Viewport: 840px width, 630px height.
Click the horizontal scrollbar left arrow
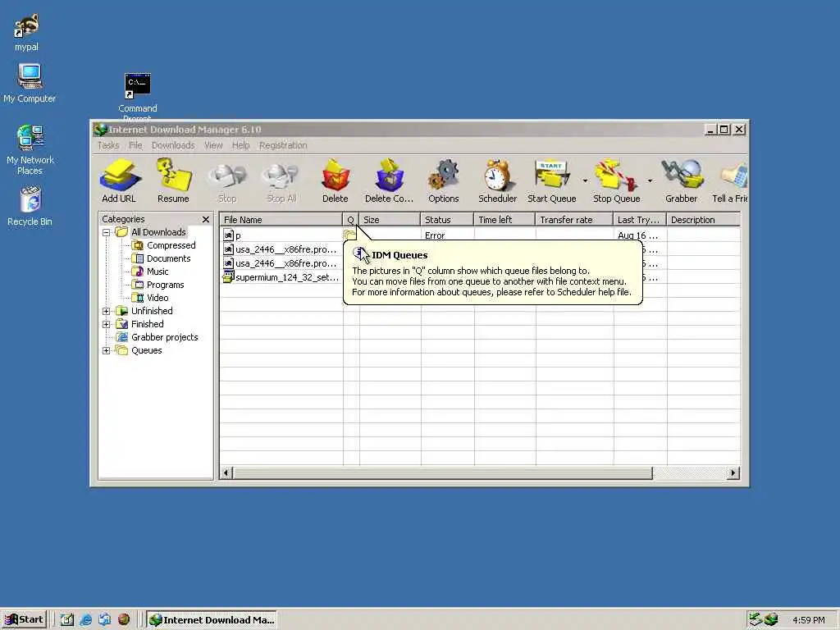click(226, 473)
